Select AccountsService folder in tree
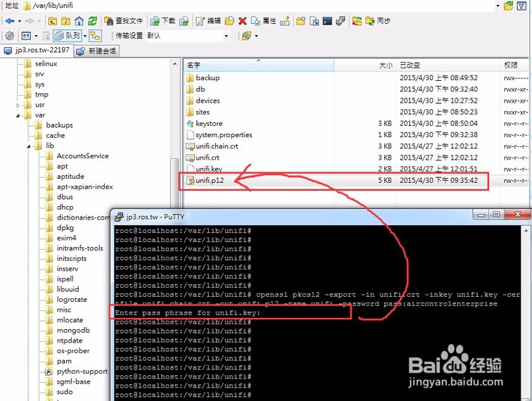Viewport: 532px width, 401px height. pyautogui.click(x=82, y=156)
